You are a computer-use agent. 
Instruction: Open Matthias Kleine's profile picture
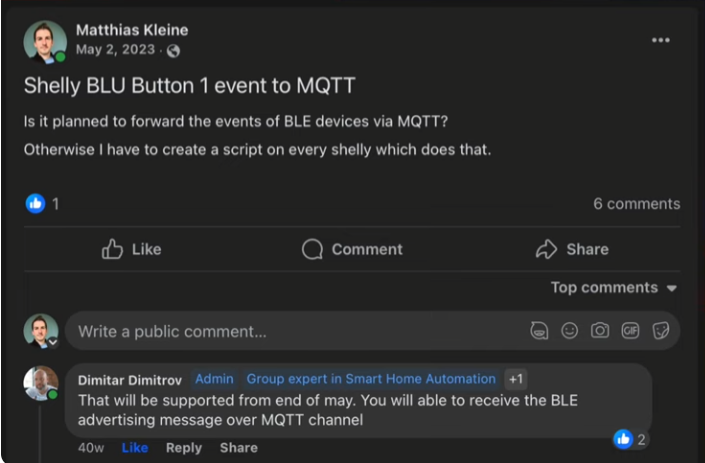pos(45,41)
